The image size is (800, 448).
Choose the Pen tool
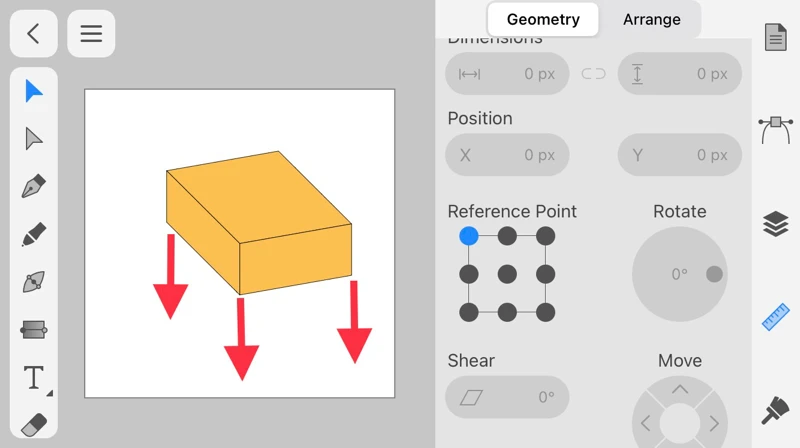(34, 187)
